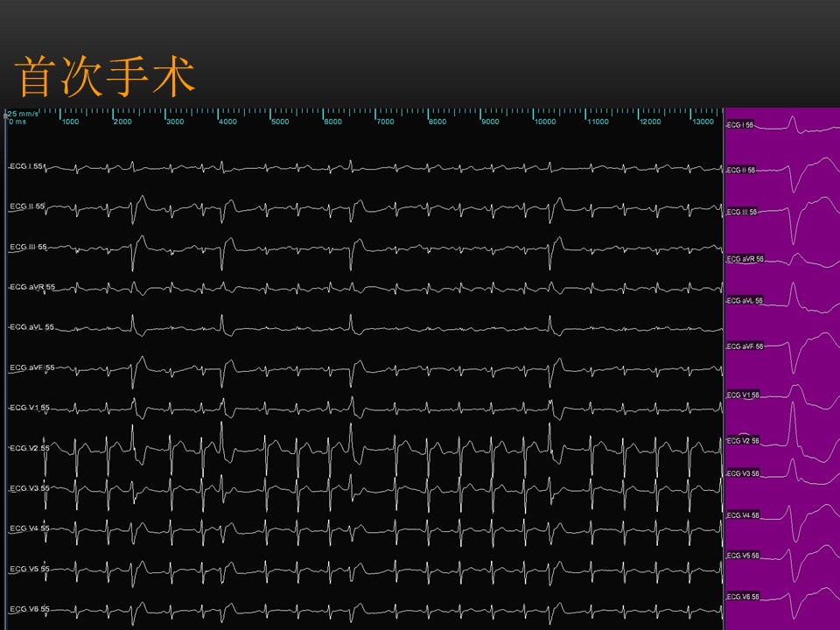Screen dimensions: 840x630
Task: Select the ECG V3 55 channel label
Action: pos(30,488)
